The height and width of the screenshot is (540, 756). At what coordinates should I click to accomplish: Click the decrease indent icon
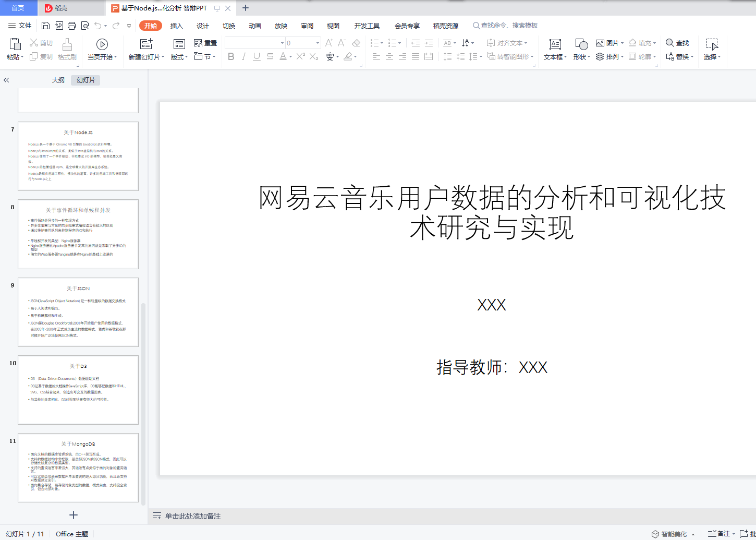point(416,43)
